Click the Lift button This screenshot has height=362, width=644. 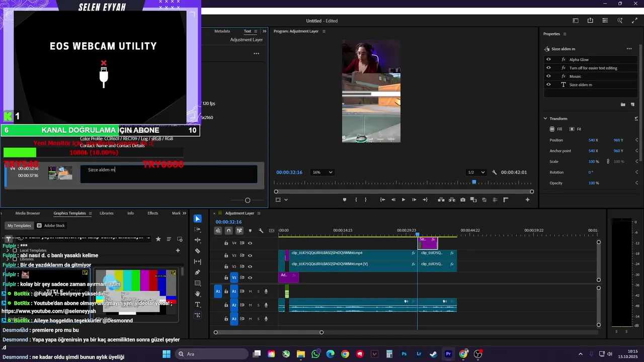pos(441,200)
